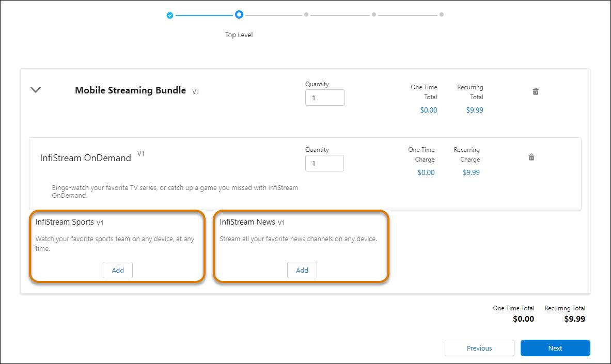Edit Mobile Streaming Bundle quantity field
The height and width of the screenshot is (364, 611).
tap(325, 98)
